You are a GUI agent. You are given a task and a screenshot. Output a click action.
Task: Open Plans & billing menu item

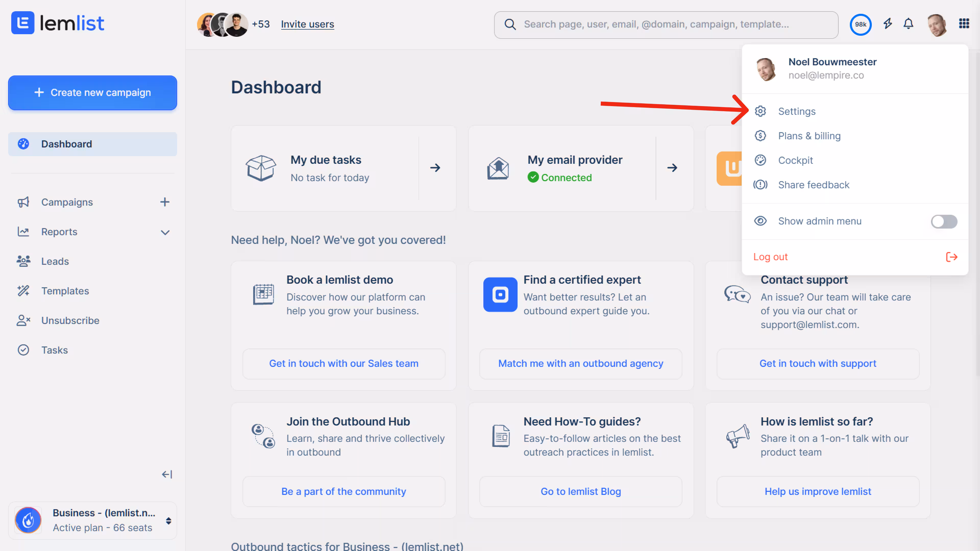point(809,136)
